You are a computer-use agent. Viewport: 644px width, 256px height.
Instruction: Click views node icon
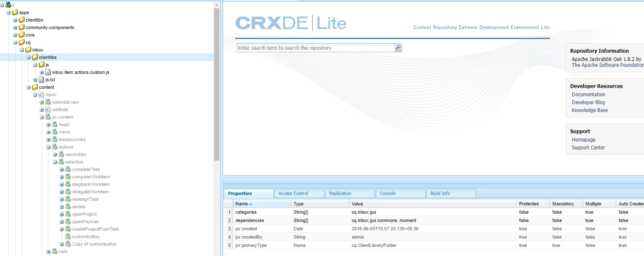click(x=55, y=132)
